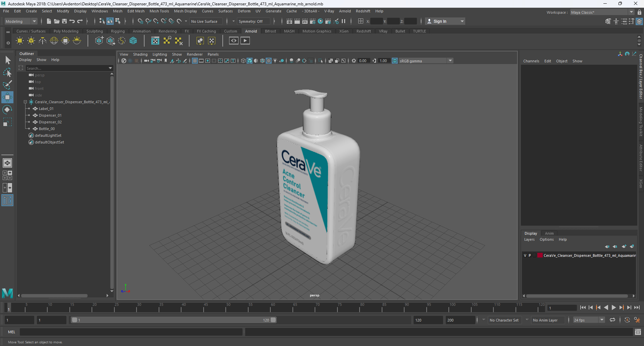This screenshot has width=644, height=346.
Task: Toggle layer playback P box
Action: click(x=530, y=255)
